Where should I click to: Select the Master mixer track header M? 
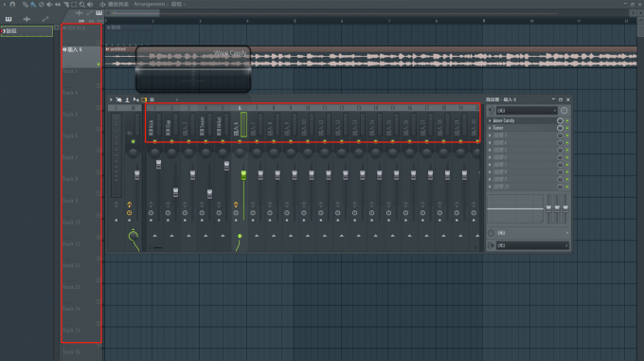[133, 108]
